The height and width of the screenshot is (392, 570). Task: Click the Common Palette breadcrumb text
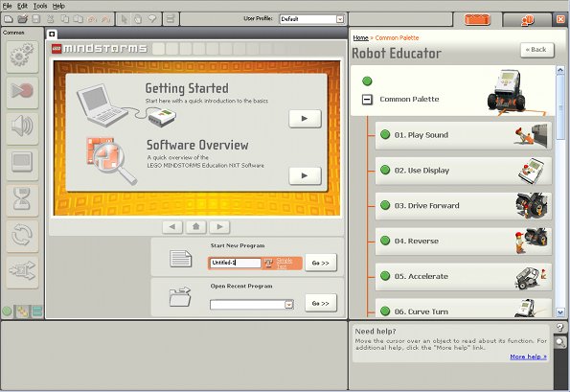tap(397, 37)
